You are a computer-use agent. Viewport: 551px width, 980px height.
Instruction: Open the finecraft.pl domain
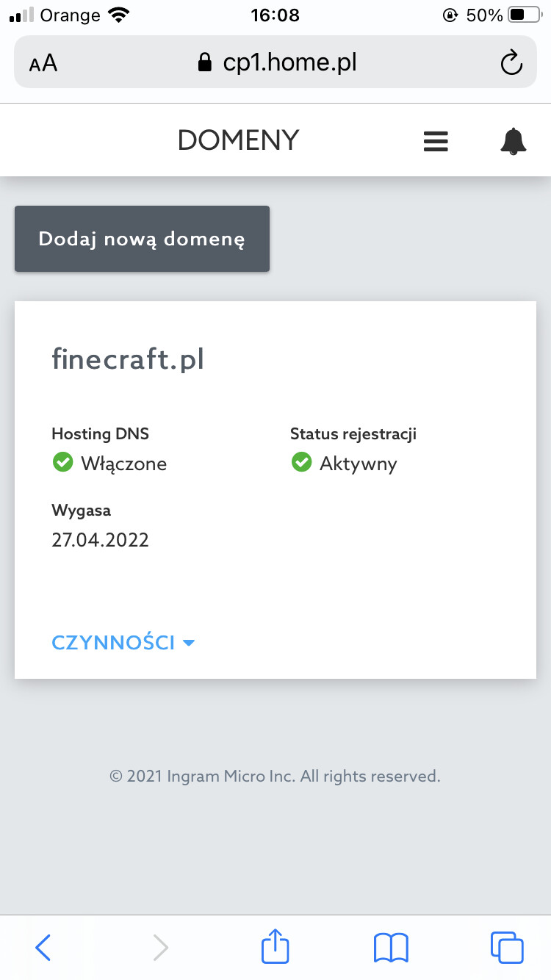(128, 359)
